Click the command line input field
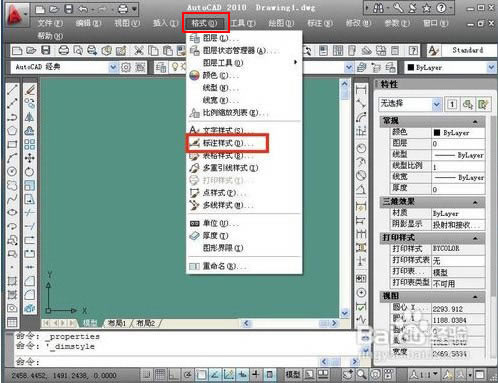The width and height of the screenshot is (498, 383). [x=167, y=362]
